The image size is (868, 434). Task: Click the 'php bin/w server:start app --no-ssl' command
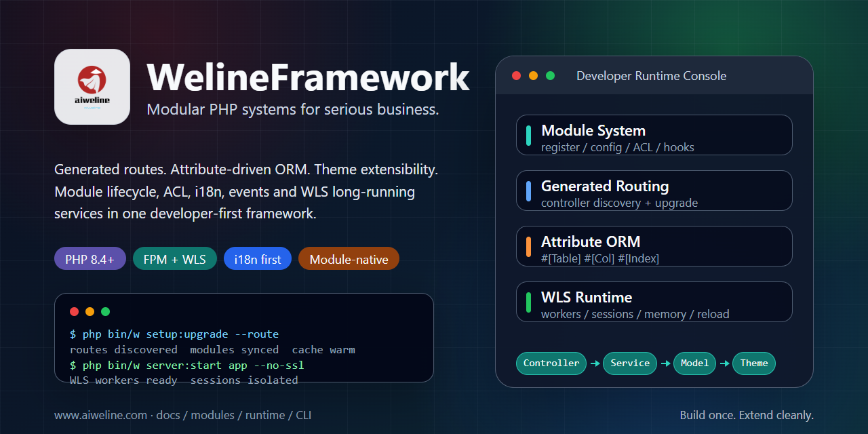(187, 366)
